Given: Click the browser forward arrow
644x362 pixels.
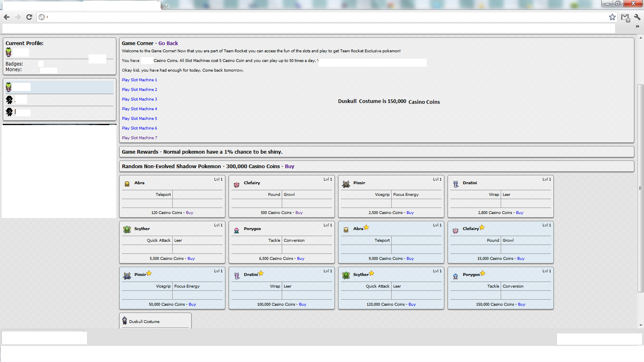Looking at the screenshot, I should pyautogui.click(x=18, y=17).
